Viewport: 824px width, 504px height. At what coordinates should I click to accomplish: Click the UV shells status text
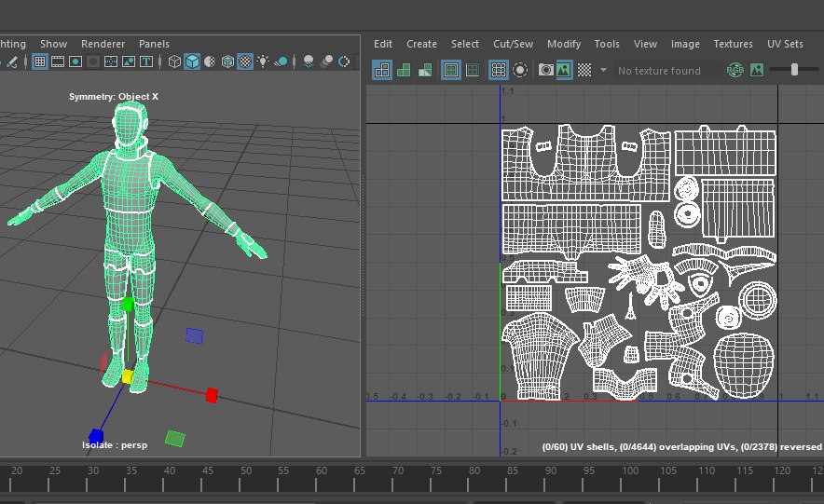(682, 447)
